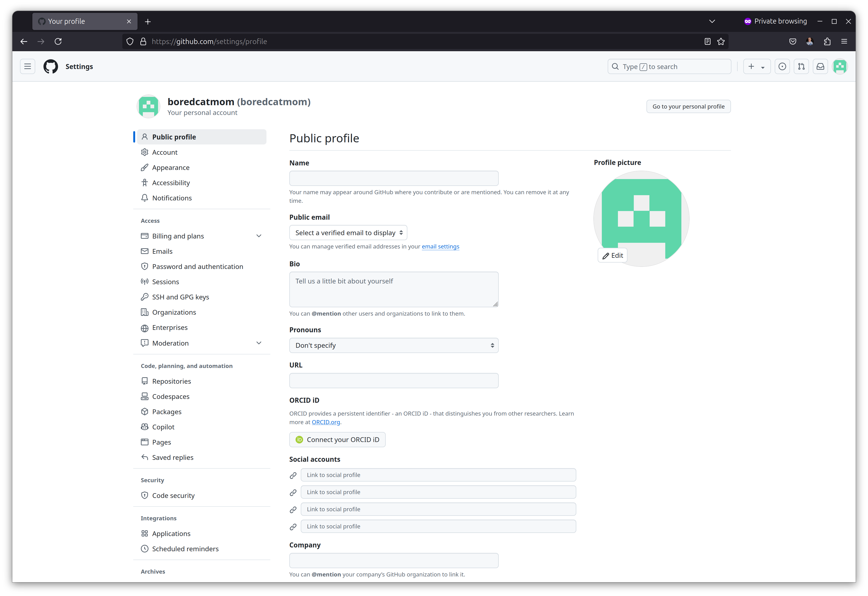This screenshot has width=868, height=596.
Task: Open Enterprises settings
Action: click(x=201, y=327)
